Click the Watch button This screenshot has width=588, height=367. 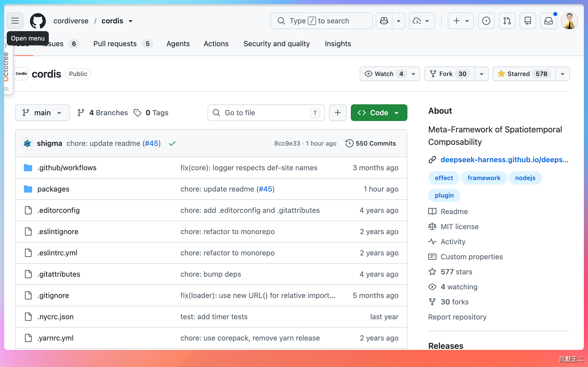coord(390,74)
